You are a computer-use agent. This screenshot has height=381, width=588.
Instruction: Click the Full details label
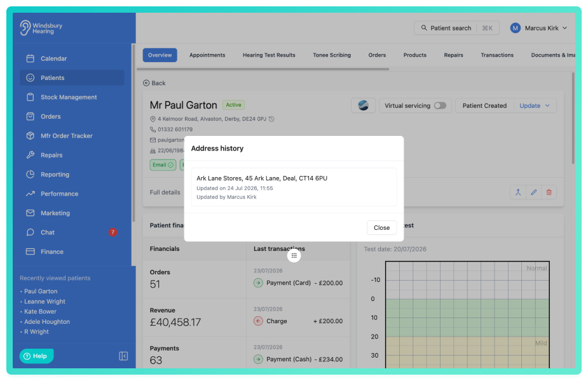pos(165,192)
